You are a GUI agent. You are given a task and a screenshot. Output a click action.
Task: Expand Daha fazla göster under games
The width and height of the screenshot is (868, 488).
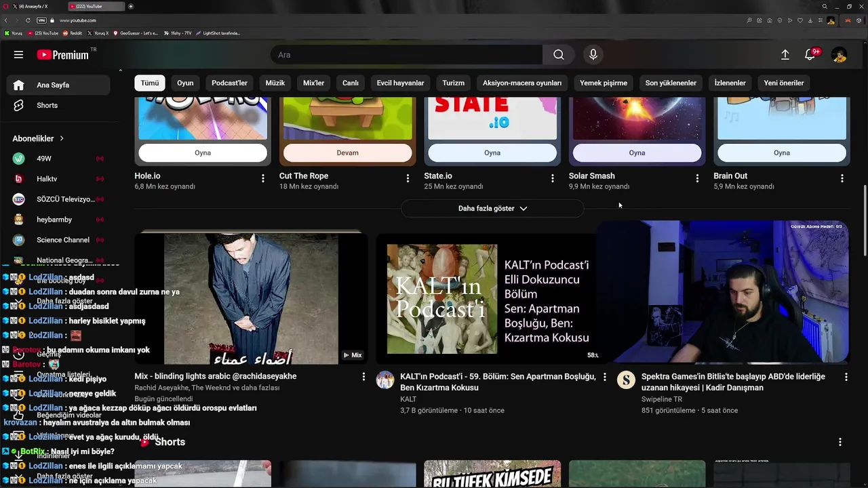(x=492, y=209)
